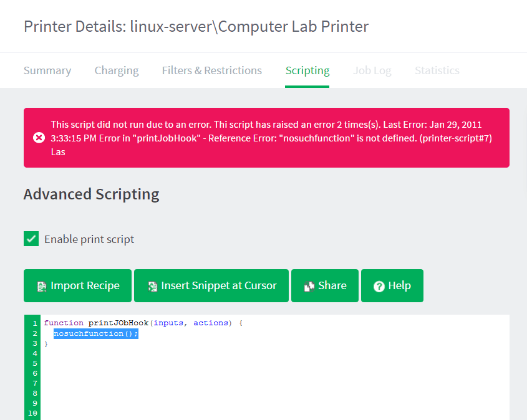527x420 pixels.
Task: Uncheck Enable print script checkbox
Action: (x=31, y=239)
